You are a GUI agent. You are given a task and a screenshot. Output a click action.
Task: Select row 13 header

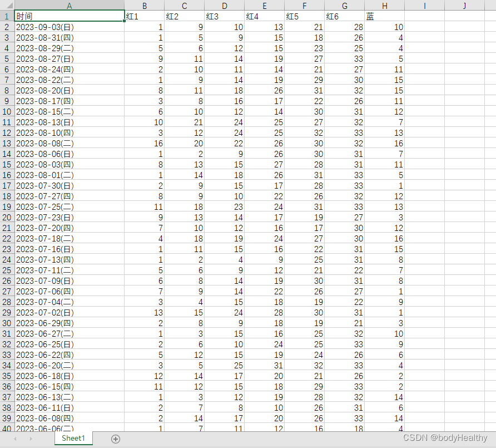pos(7,144)
